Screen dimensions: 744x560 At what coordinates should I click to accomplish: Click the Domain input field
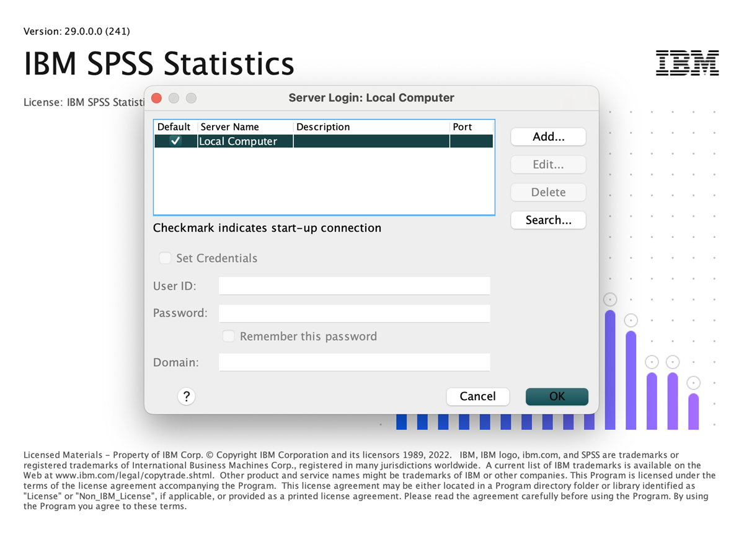353,362
